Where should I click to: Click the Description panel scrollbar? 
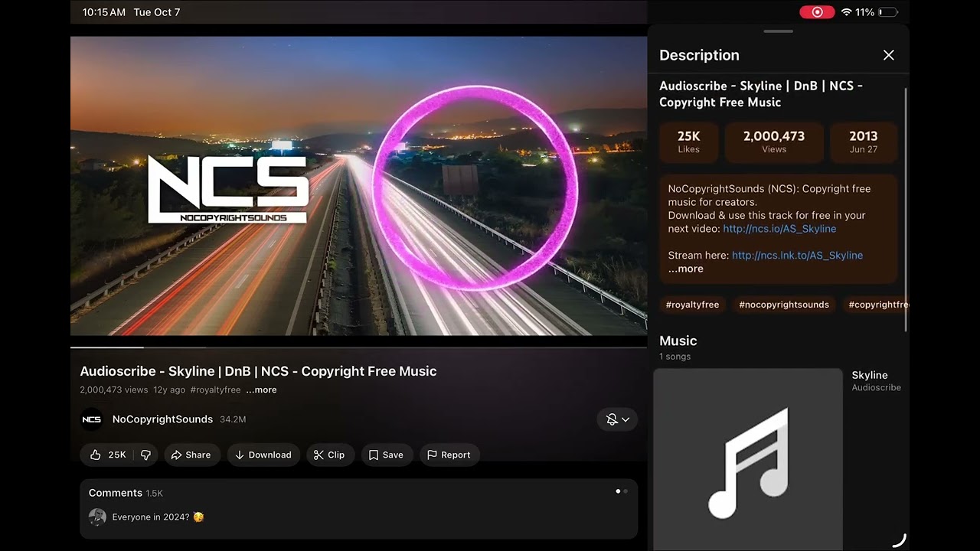coord(906,210)
